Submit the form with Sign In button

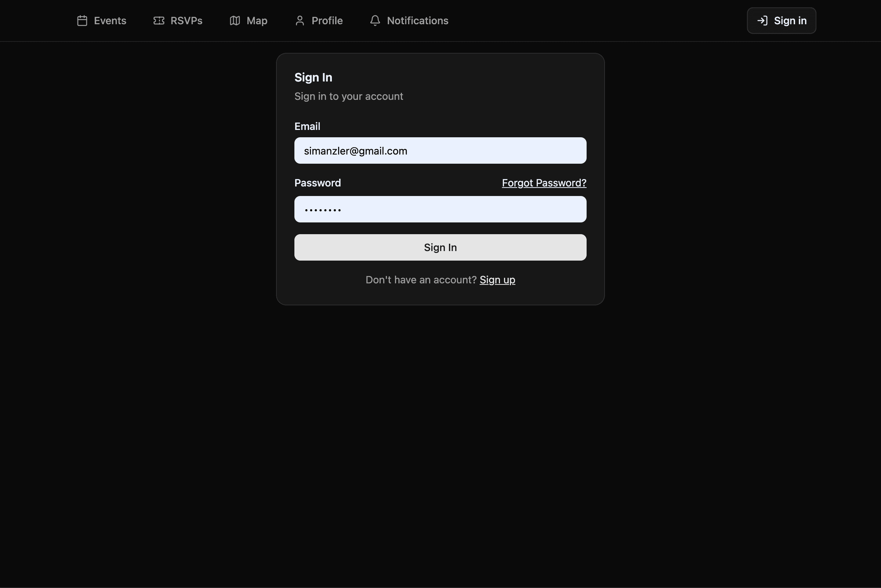tap(440, 247)
